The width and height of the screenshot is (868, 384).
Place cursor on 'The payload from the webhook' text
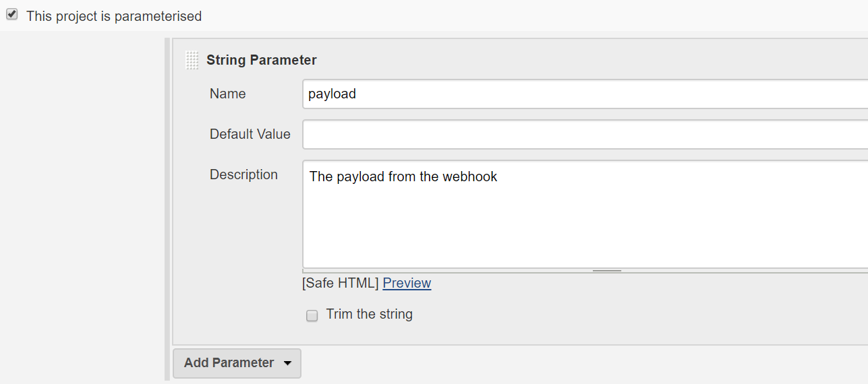point(403,177)
